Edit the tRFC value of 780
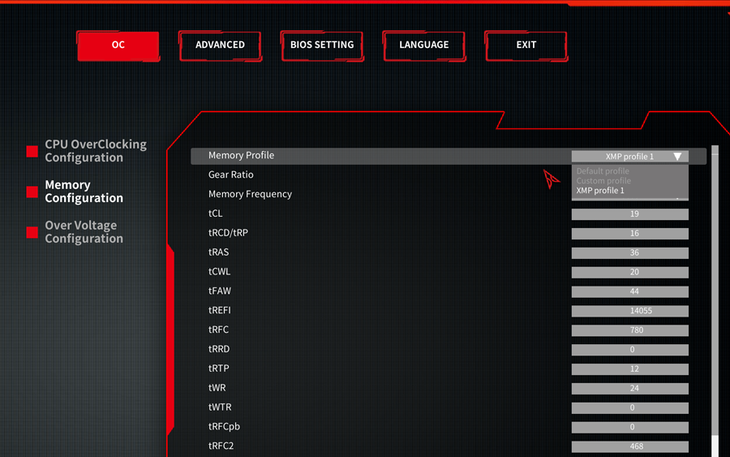This screenshot has height=457, width=730. (x=630, y=330)
